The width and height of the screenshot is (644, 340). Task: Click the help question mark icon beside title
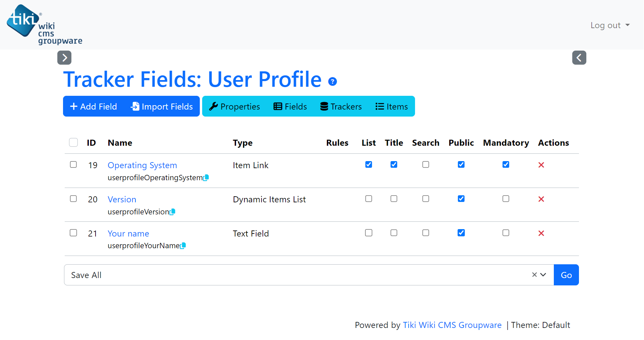point(332,81)
